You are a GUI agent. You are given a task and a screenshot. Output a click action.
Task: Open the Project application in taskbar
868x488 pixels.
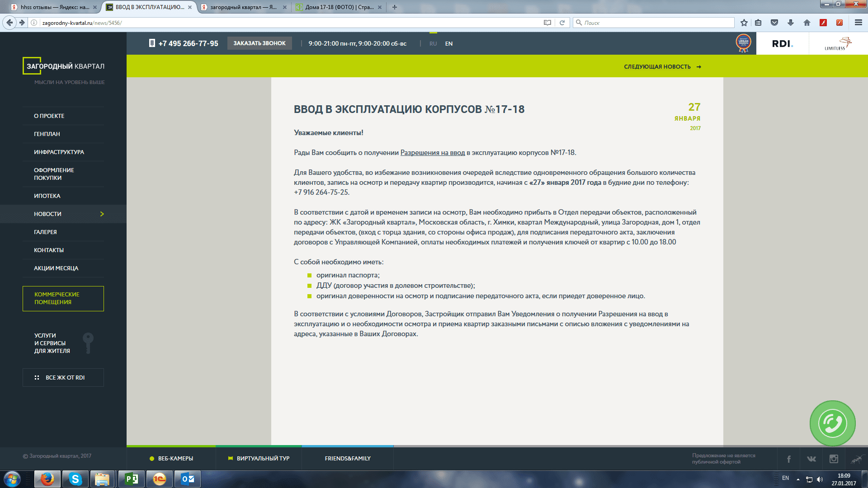point(131,479)
